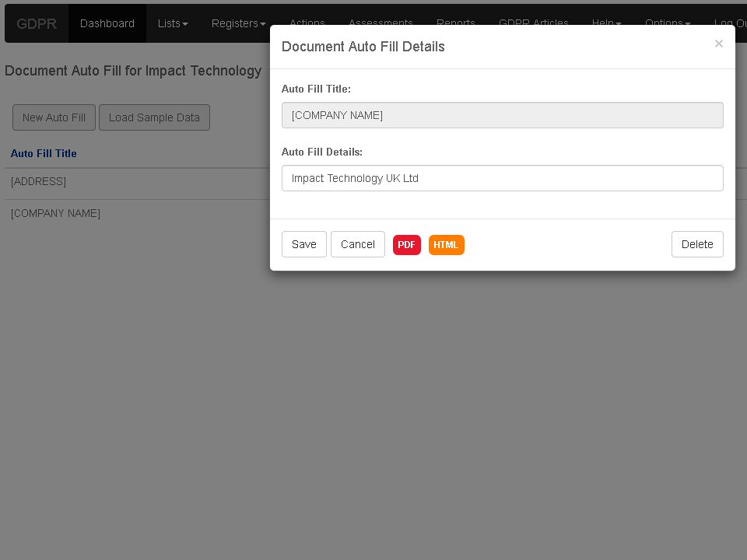
Task: Save the auto fill details
Action: [x=303, y=244]
